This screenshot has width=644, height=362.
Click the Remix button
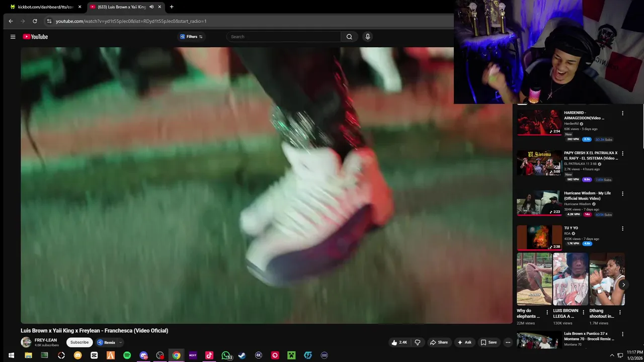click(x=106, y=342)
